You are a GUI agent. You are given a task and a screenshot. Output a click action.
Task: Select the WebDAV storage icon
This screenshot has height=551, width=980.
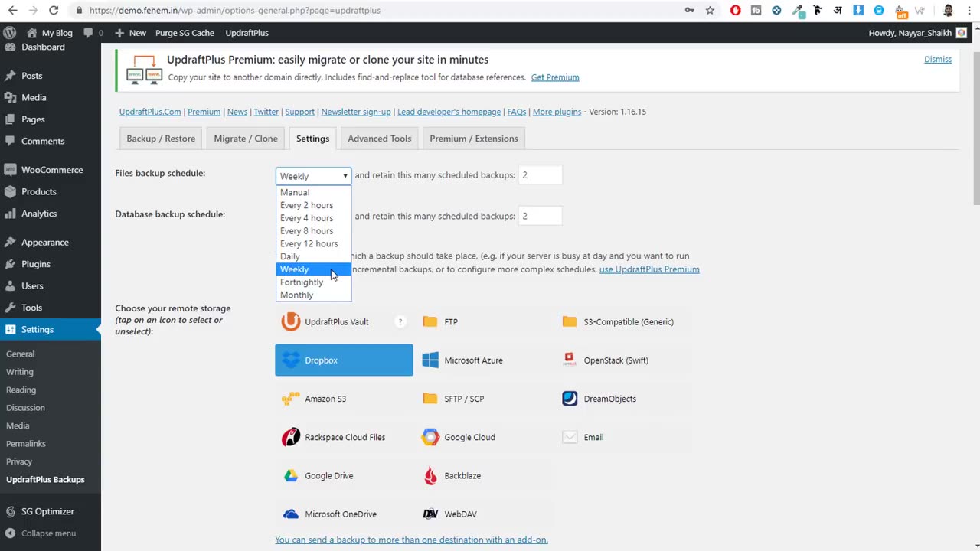coord(430,514)
